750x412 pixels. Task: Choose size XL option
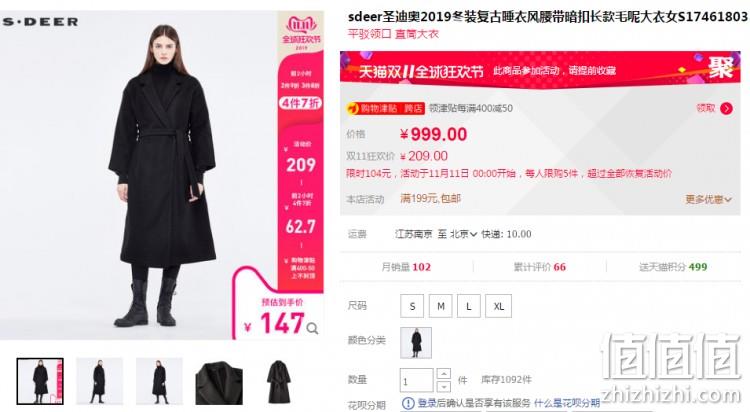point(498,306)
